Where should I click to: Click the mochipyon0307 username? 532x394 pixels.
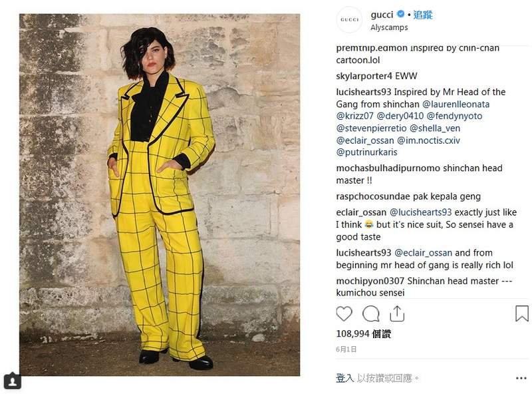(x=370, y=281)
